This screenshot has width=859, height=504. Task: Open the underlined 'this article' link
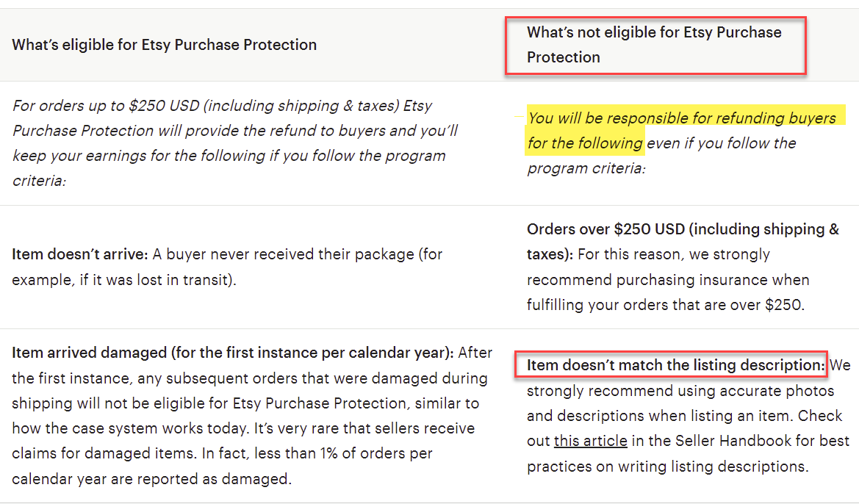(x=591, y=441)
